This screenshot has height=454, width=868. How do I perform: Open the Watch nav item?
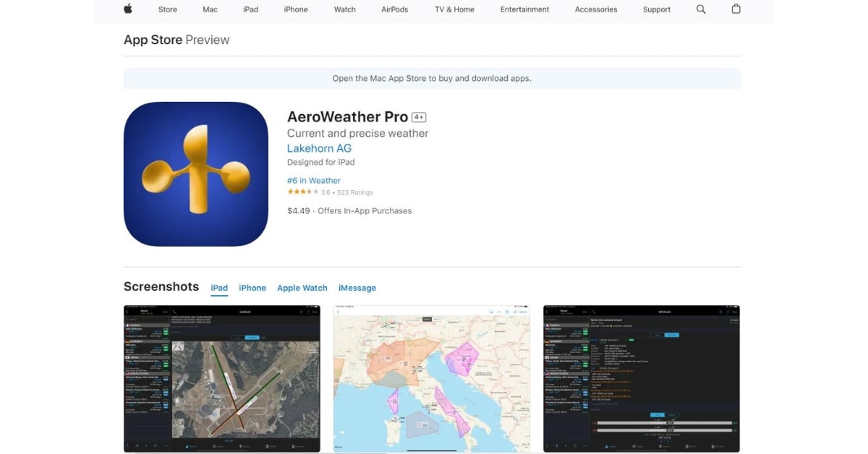tap(345, 9)
